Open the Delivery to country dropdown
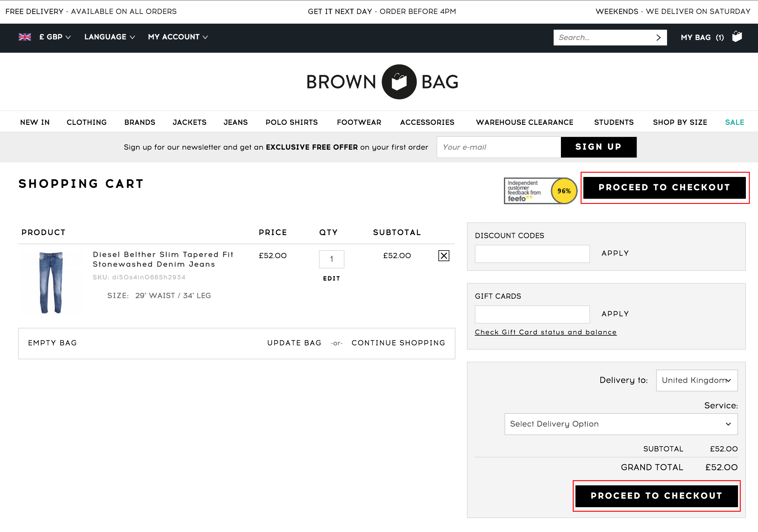Viewport: 758px width, 532px height. click(x=696, y=380)
